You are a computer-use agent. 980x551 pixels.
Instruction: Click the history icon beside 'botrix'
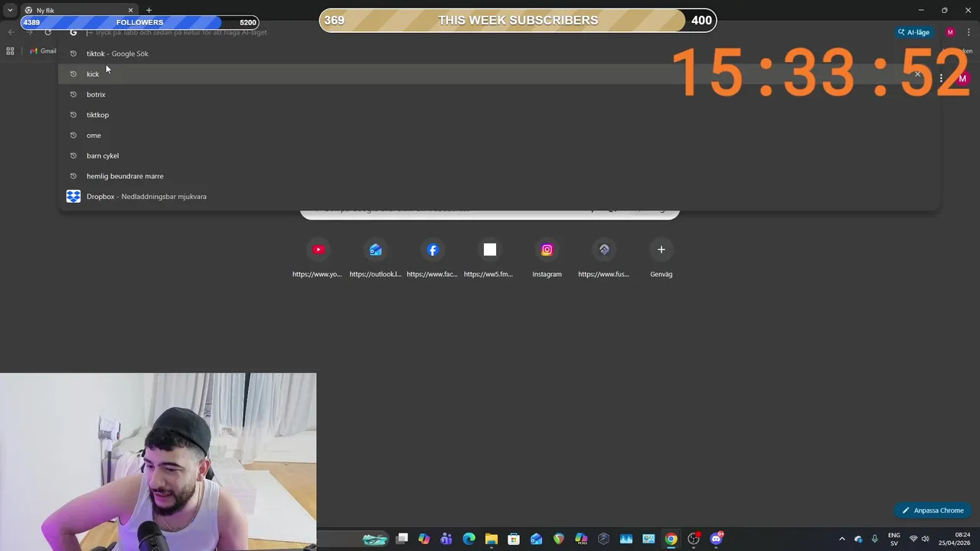pos(73,94)
